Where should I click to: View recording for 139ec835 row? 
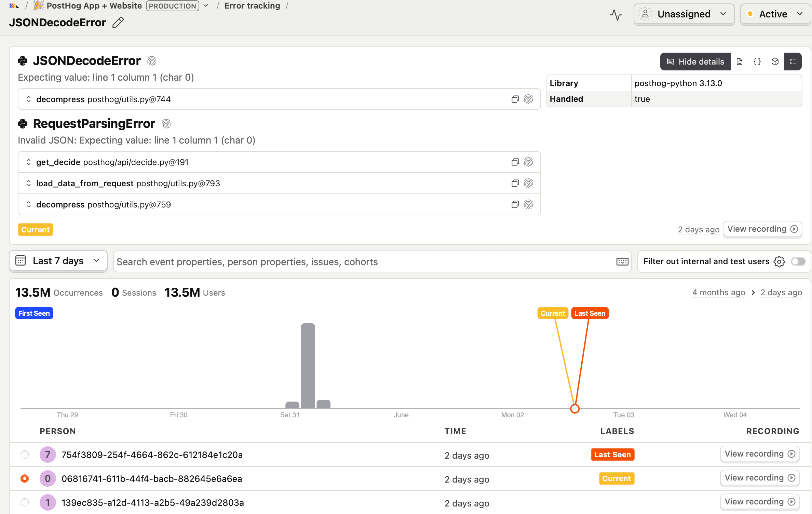(760, 502)
